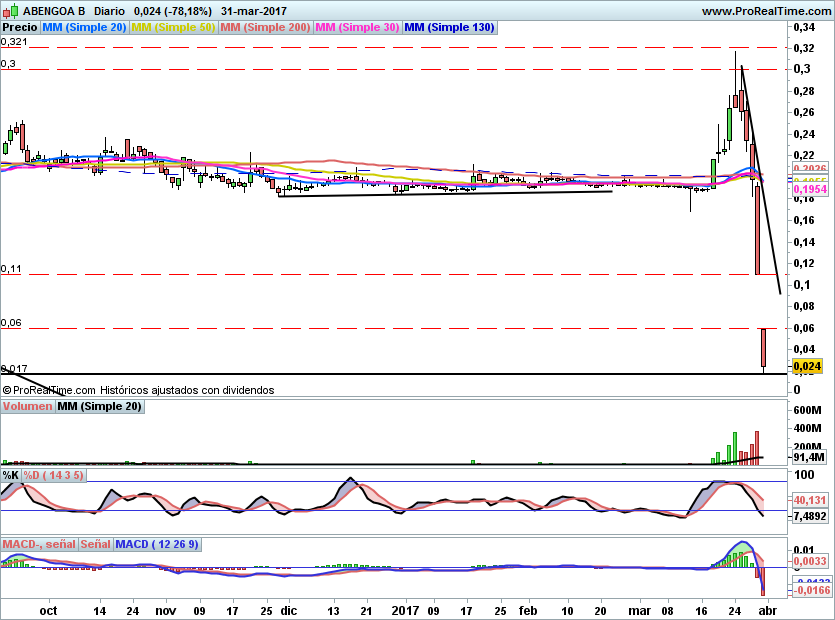
Task: Click the Volumen panel label
Action: pyautogui.click(x=28, y=406)
